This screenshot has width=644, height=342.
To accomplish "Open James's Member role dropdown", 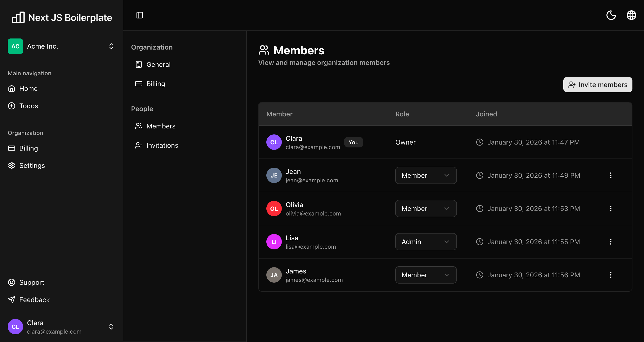I will point(426,275).
